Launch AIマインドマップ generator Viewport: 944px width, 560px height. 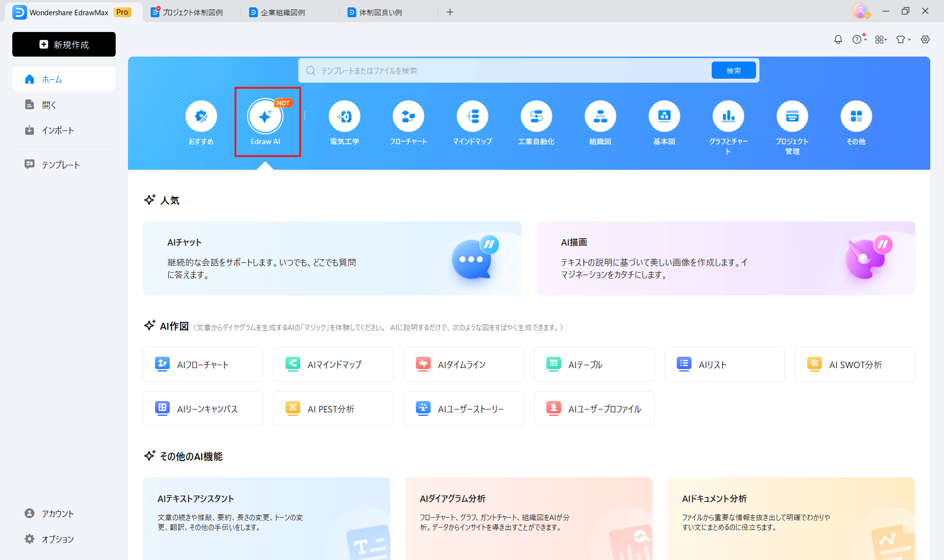pos(333,364)
